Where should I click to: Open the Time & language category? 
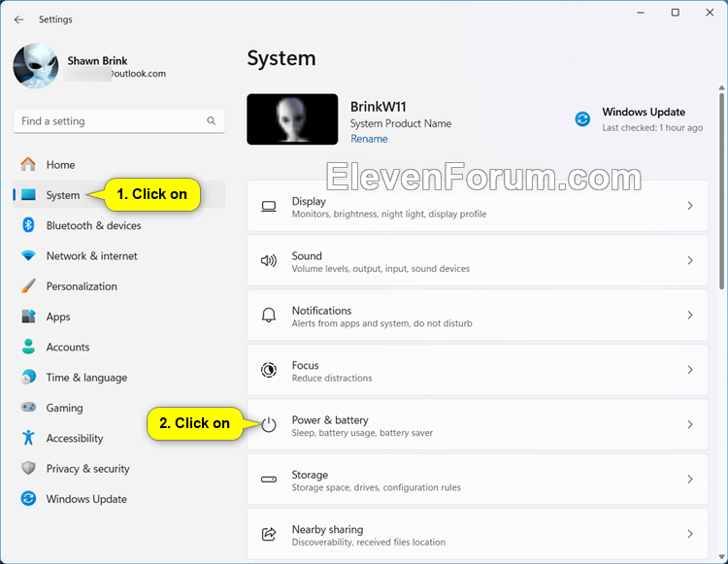click(118, 377)
